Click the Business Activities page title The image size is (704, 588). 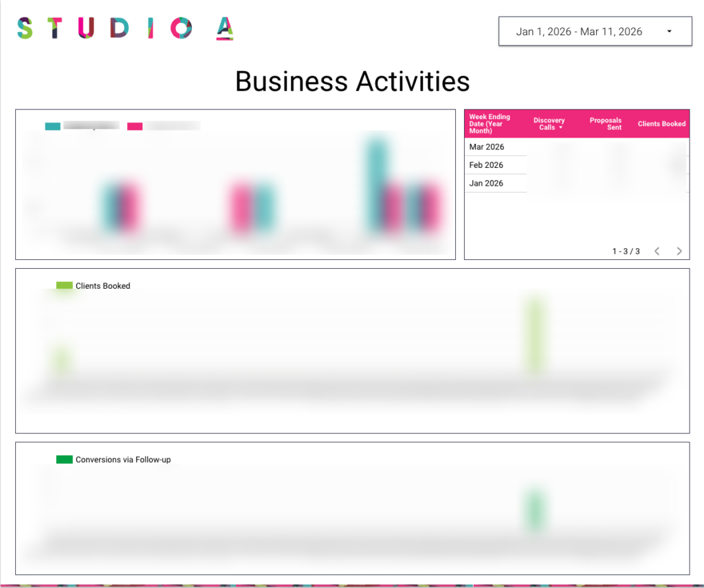pos(352,81)
